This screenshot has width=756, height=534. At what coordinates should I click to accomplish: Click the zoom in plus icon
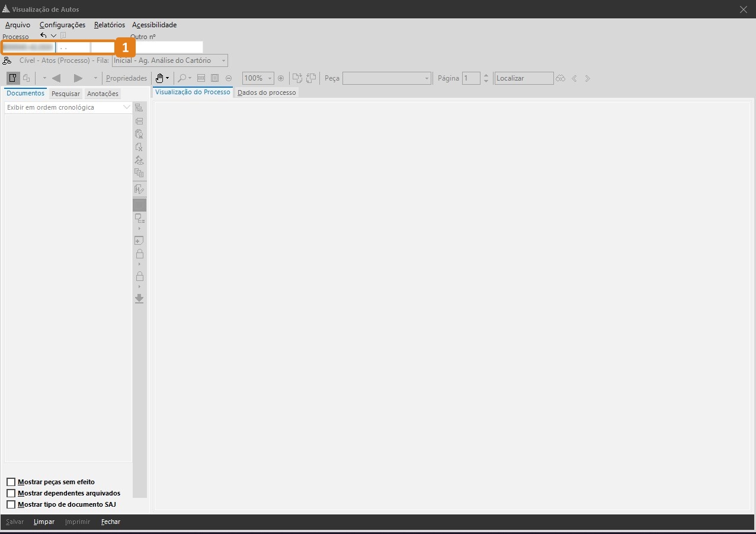pos(281,78)
